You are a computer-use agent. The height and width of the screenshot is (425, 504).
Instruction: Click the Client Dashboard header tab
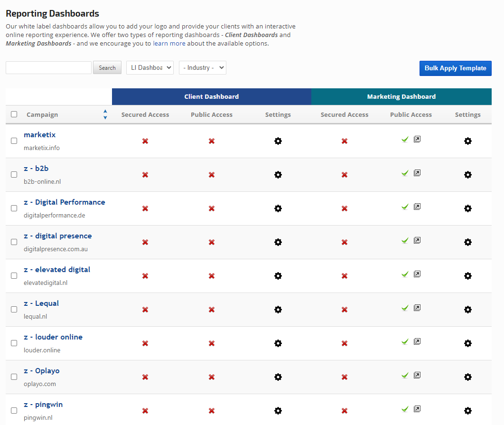212,96
